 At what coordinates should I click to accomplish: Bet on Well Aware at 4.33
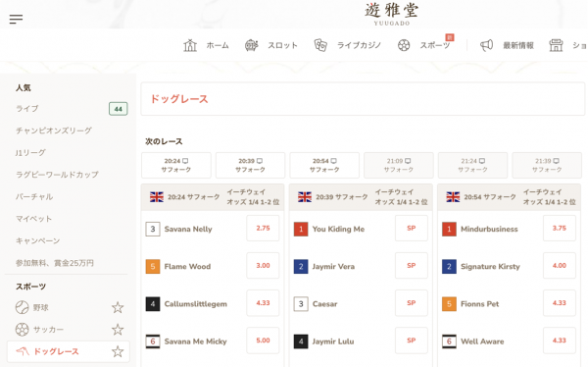[x=560, y=341]
